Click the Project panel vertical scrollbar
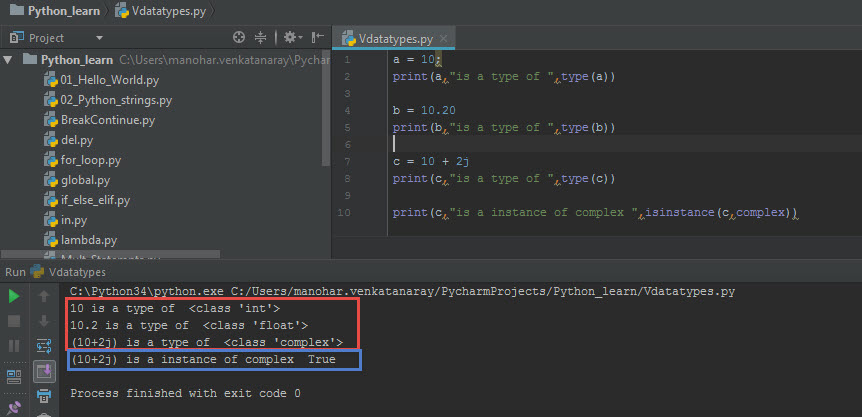The height and width of the screenshot is (417, 862). (x=328, y=110)
